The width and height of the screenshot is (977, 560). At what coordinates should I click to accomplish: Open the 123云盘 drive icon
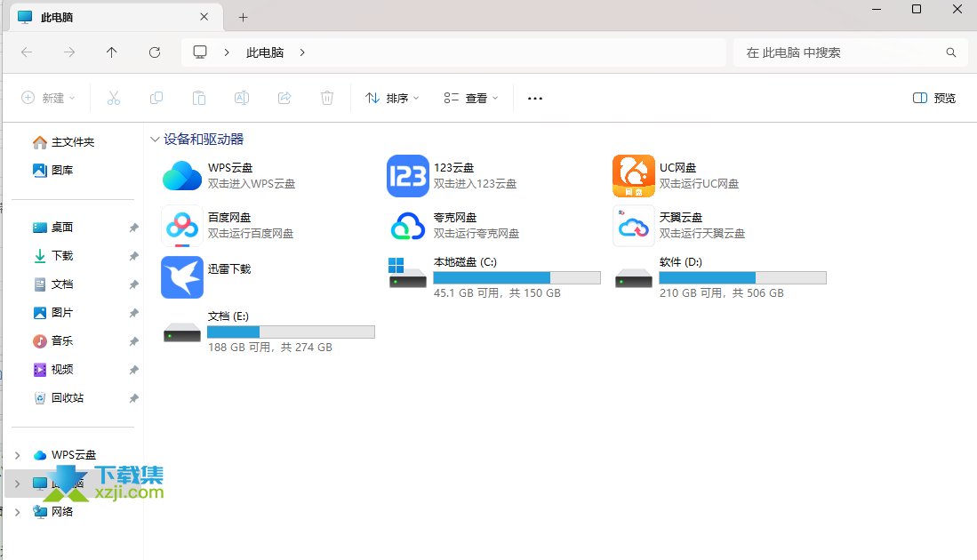pos(408,176)
